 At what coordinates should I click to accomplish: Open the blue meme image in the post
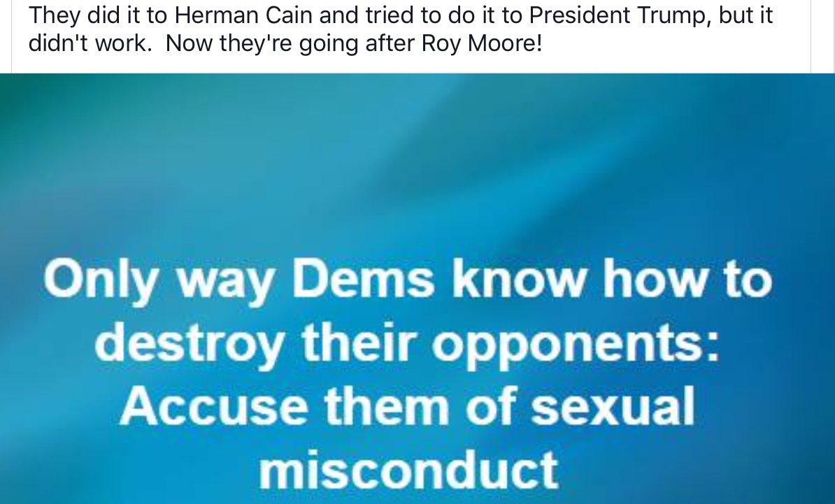click(x=418, y=289)
